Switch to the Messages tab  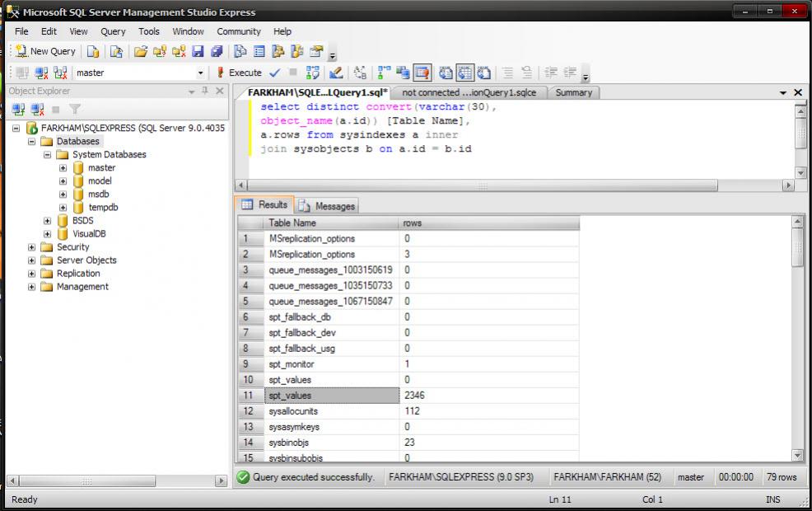click(327, 206)
